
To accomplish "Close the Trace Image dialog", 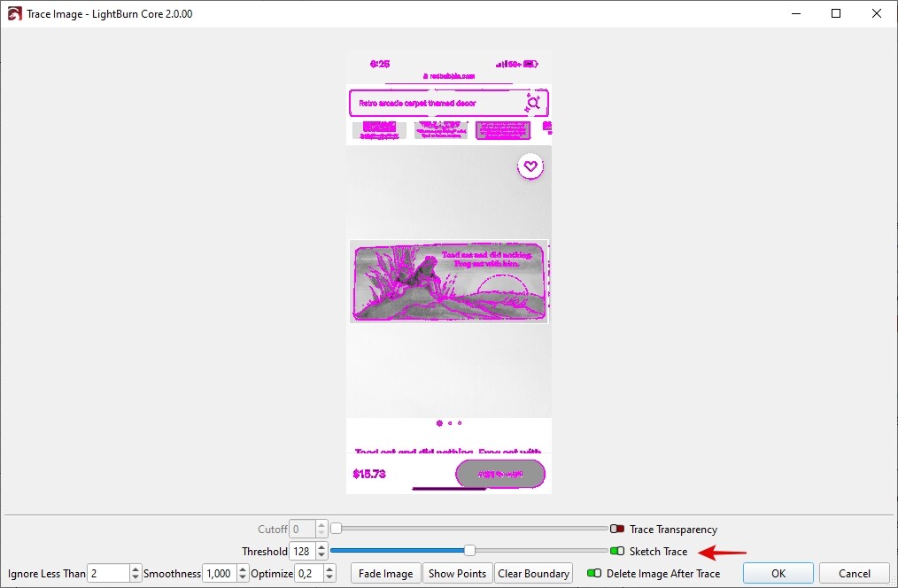I will tap(877, 14).
